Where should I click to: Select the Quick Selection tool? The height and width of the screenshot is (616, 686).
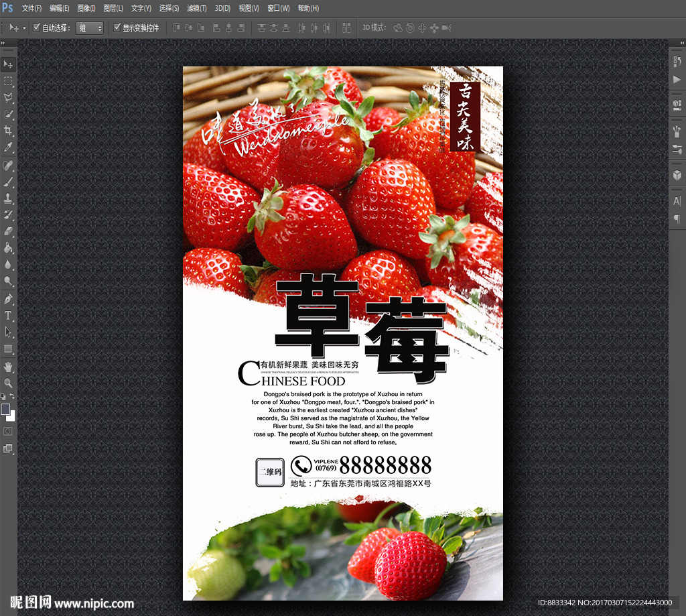point(8,114)
